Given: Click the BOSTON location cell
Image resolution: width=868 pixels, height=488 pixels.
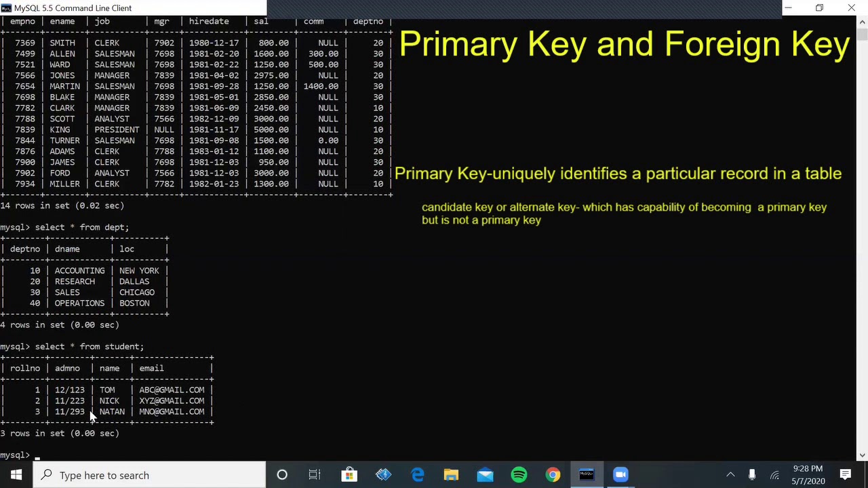Looking at the screenshot, I should 134,303.
